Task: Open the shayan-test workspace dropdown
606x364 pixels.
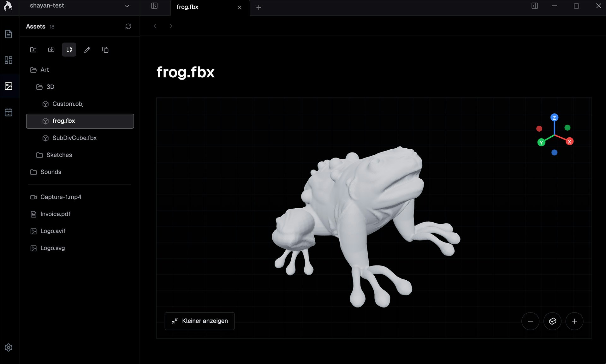Action: click(80, 6)
